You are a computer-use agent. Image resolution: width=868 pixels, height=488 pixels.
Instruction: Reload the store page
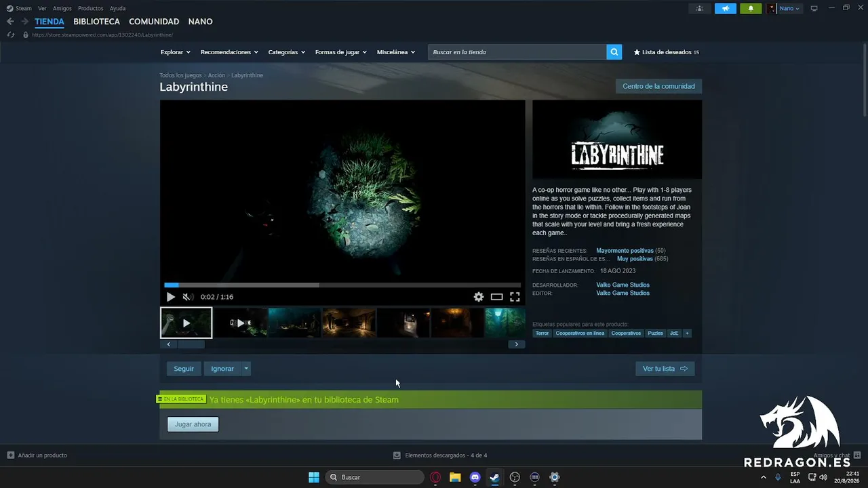10,35
